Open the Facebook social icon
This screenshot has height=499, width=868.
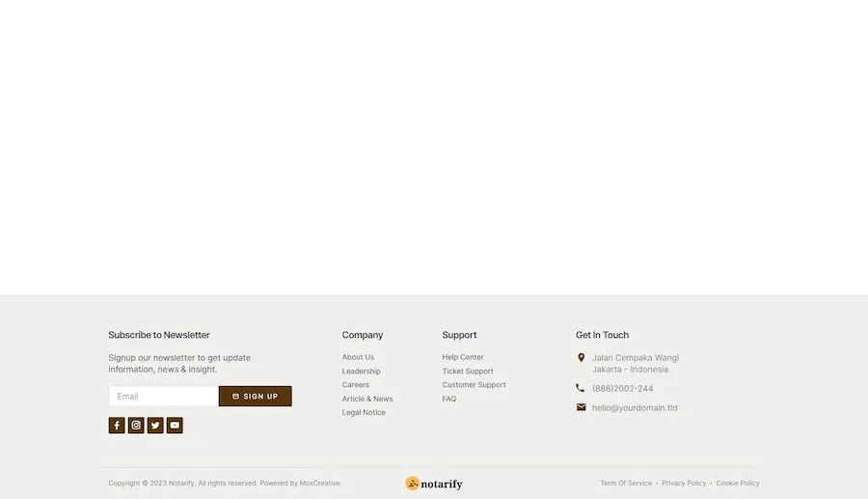(x=117, y=426)
